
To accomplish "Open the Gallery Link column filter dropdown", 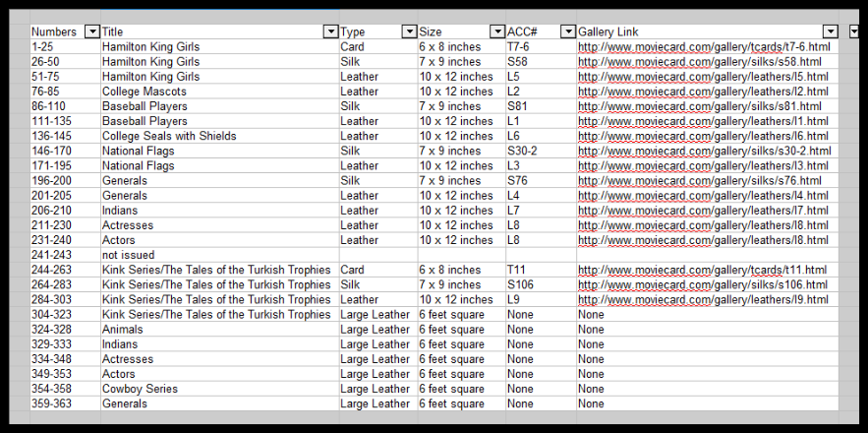I will (x=831, y=31).
